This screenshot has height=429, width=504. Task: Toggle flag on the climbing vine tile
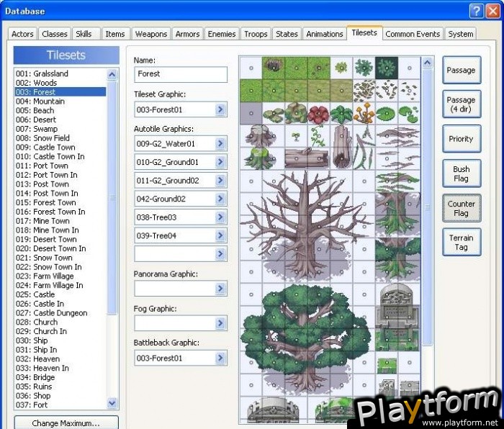(319, 136)
